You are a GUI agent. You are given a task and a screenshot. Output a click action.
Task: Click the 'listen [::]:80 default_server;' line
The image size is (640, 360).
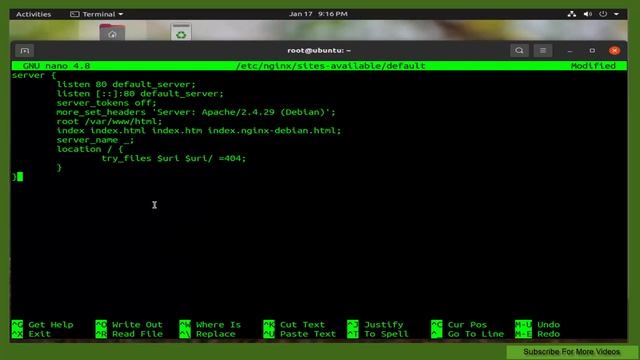(140, 94)
